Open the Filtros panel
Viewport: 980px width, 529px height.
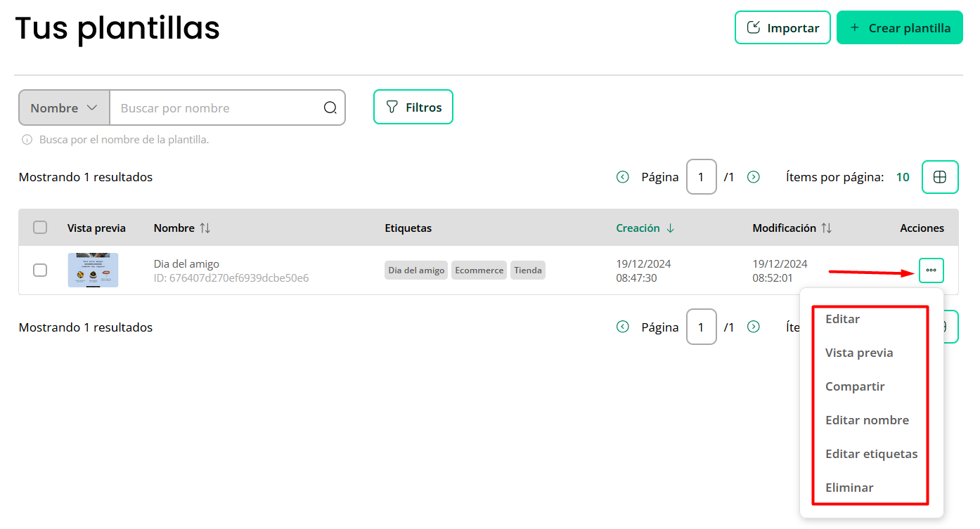point(413,107)
